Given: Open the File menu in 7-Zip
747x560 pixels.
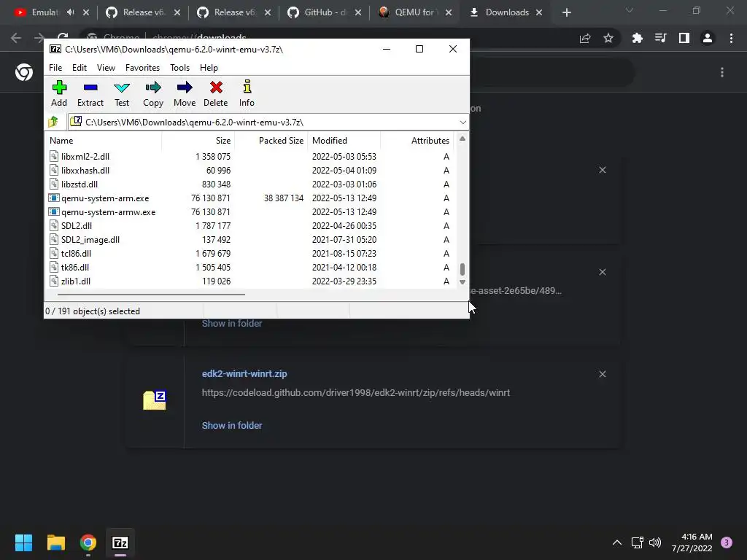Looking at the screenshot, I should pos(55,68).
